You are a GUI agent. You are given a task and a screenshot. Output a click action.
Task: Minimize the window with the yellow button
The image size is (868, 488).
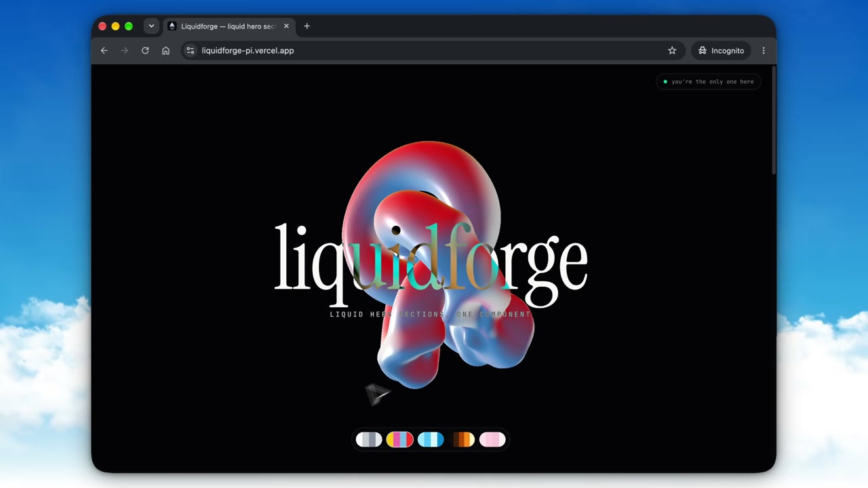click(x=115, y=26)
